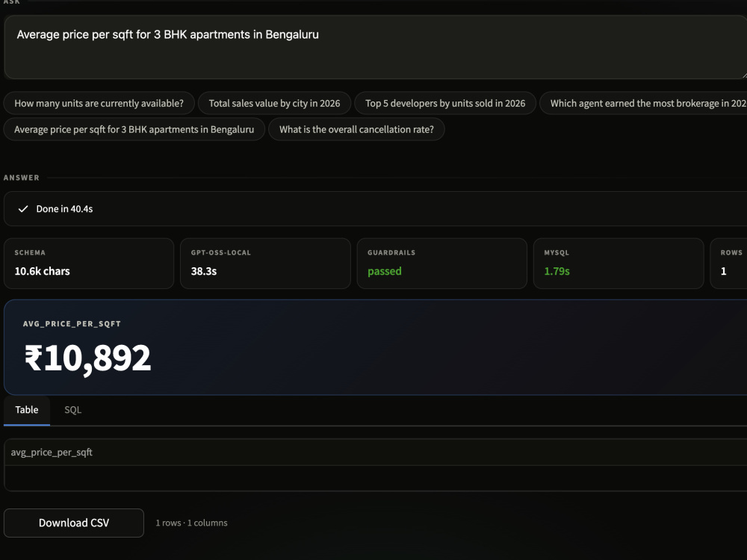The image size is (747, 560).
Task: Switch to the Table tab
Action: (27, 410)
